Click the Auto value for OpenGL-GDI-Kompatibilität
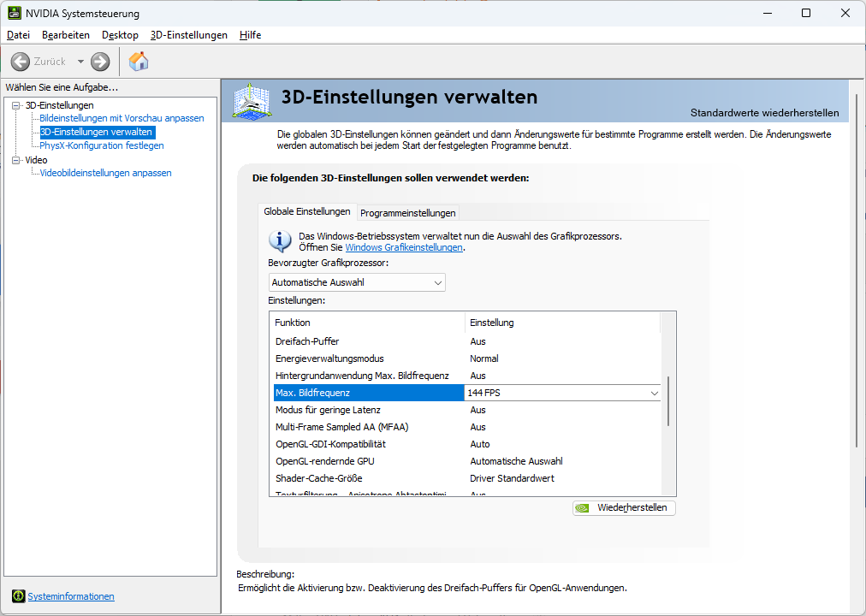Viewport: 866px width, 616px height. click(480, 444)
